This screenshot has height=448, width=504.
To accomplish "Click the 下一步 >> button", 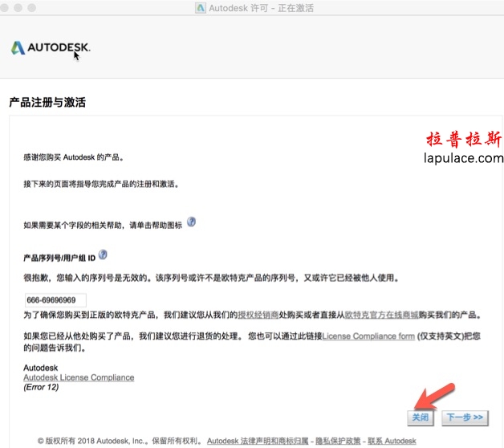I will [x=465, y=417].
